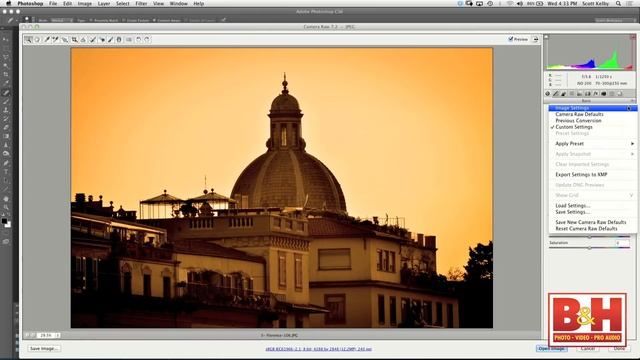Select the Camera Raw Zoom tool
Image resolution: width=640 pixels, height=360 pixels.
pyautogui.click(x=28, y=40)
